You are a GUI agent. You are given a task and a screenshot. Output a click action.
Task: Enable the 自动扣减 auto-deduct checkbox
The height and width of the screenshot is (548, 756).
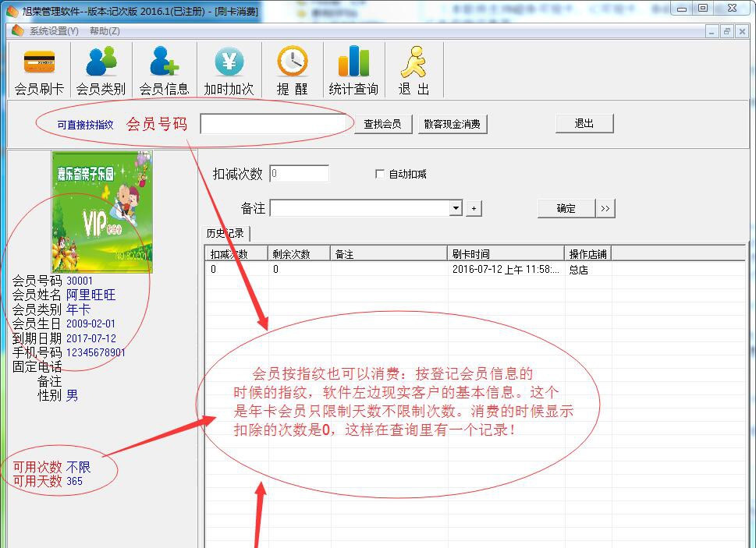380,173
